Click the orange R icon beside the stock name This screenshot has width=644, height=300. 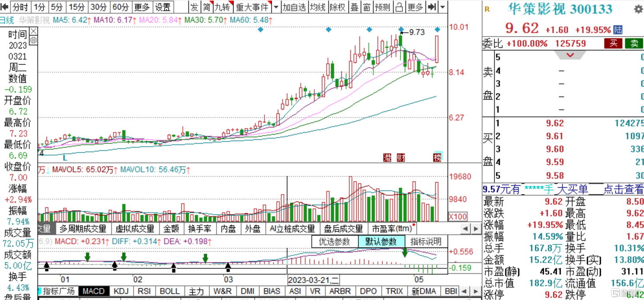pos(487,9)
